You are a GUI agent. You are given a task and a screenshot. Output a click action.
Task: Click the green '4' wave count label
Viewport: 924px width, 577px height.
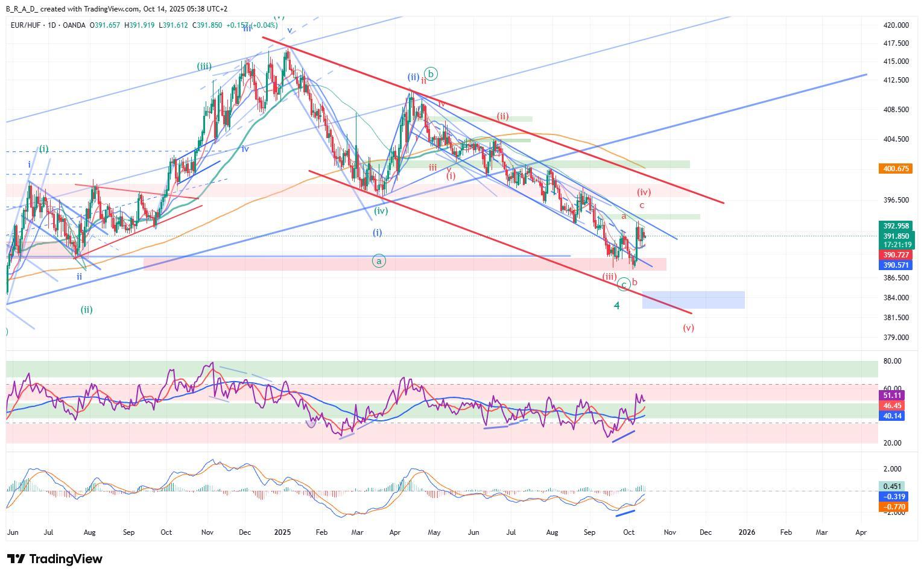click(x=616, y=306)
